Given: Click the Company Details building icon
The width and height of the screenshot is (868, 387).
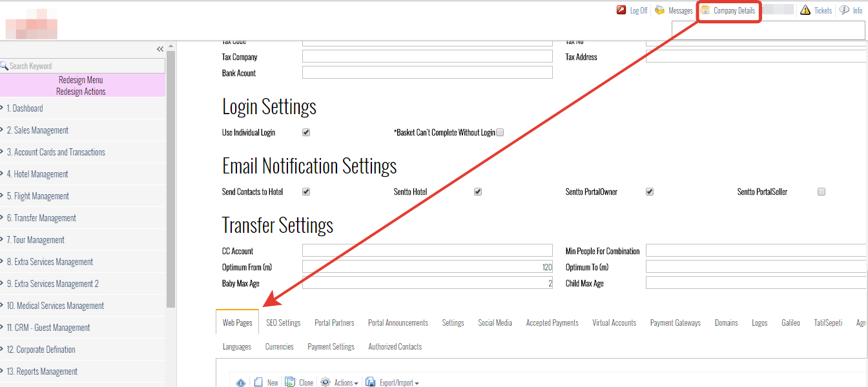Looking at the screenshot, I should 705,10.
